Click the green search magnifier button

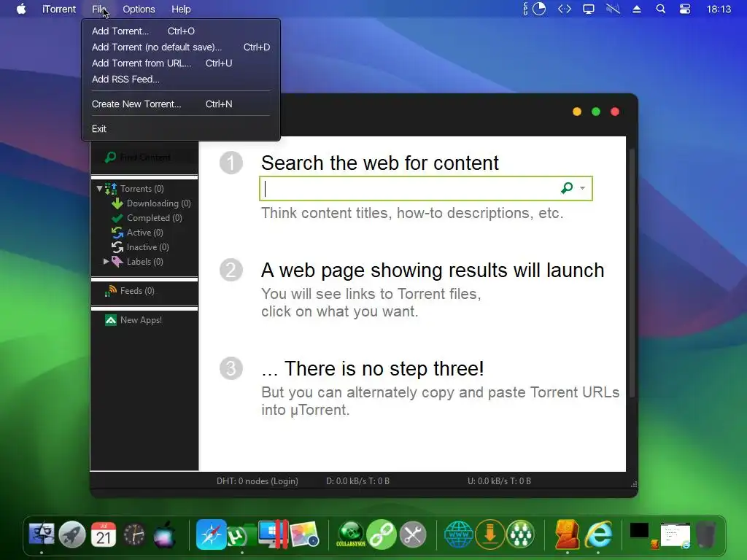pos(567,188)
